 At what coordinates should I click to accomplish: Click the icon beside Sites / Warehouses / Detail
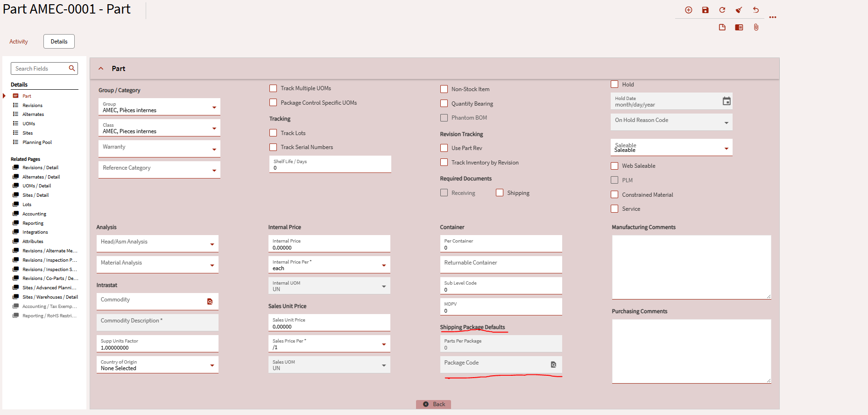(x=16, y=297)
